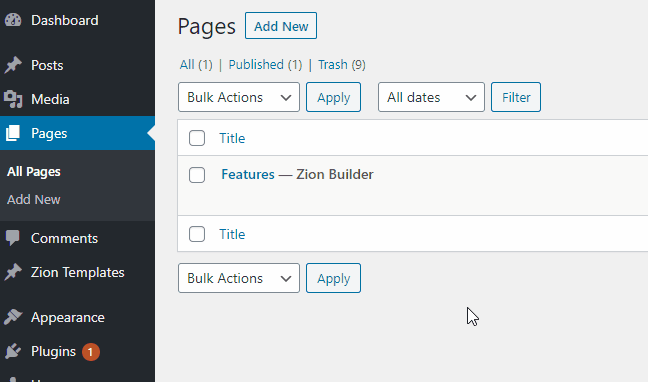This screenshot has width=648, height=382.
Task: Select All Pages submenu item
Action: 33,172
